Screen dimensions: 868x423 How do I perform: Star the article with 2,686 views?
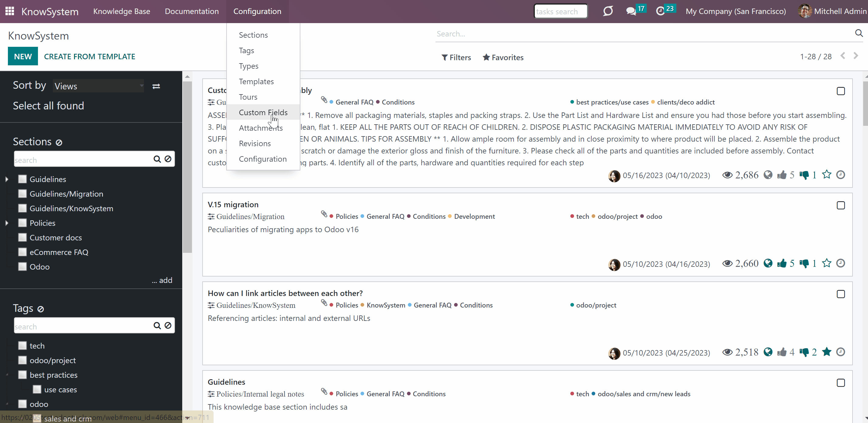tap(827, 174)
